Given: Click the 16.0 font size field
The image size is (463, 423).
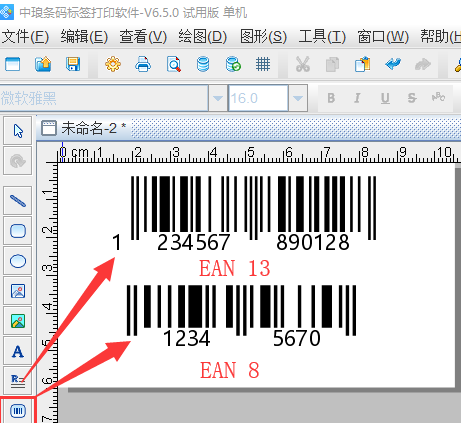Looking at the screenshot, I should 258,98.
